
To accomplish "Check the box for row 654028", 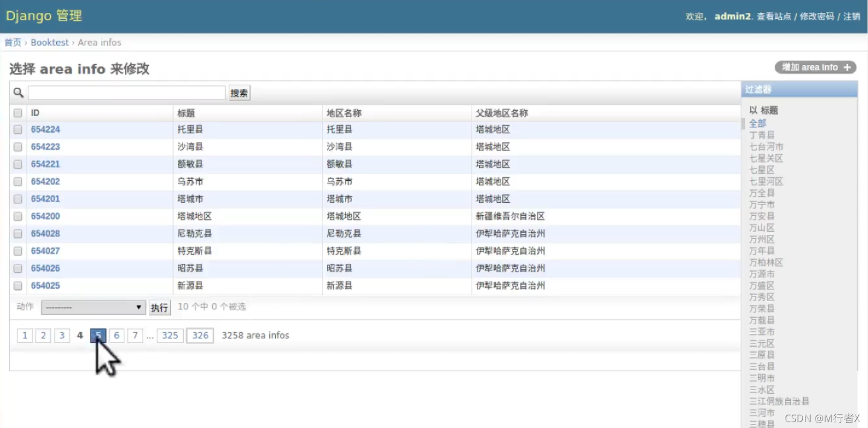I will click(x=18, y=234).
